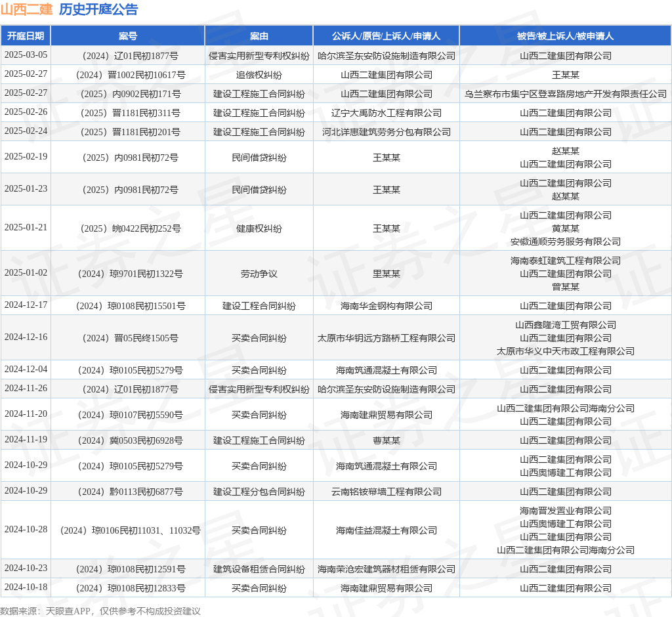Click defendant 海南晋发置业有限公司
The width and height of the screenshot is (672, 617).
pyautogui.click(x=565, y=511)
